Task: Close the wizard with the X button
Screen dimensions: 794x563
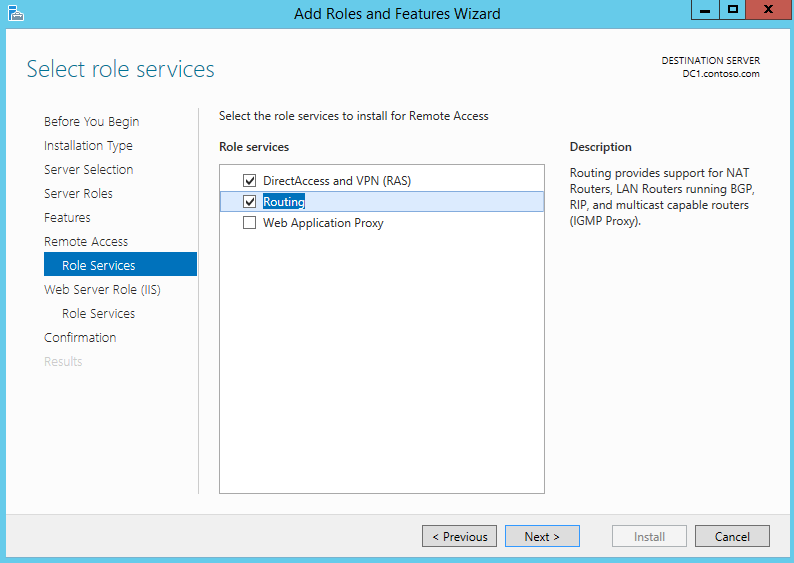Action: [768, 10]
